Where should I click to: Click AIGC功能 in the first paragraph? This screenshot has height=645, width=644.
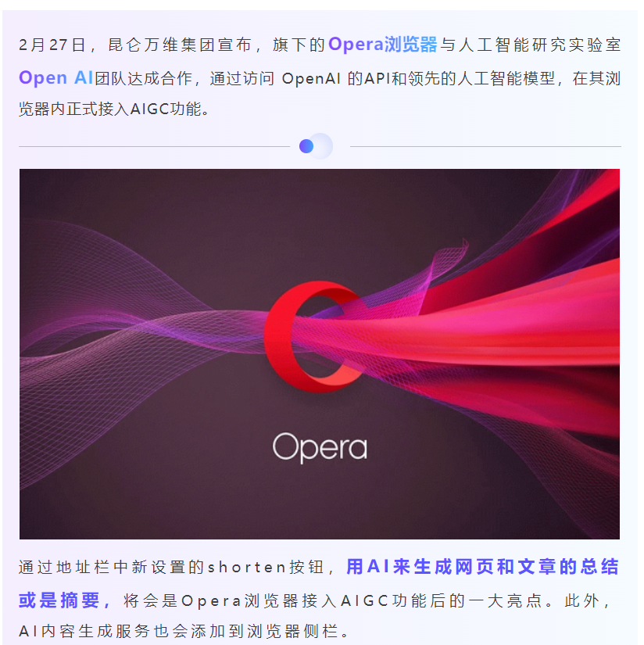coord(166,109)
